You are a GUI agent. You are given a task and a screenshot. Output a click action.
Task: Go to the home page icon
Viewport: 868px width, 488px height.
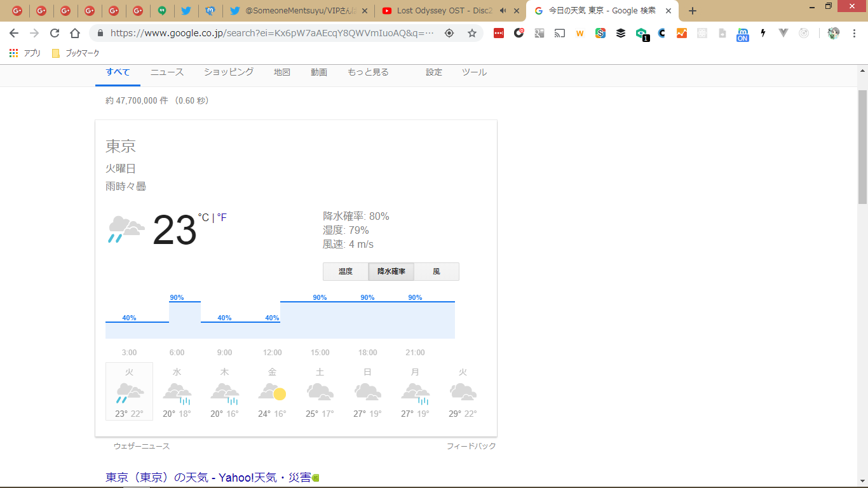tap(75, 33)
